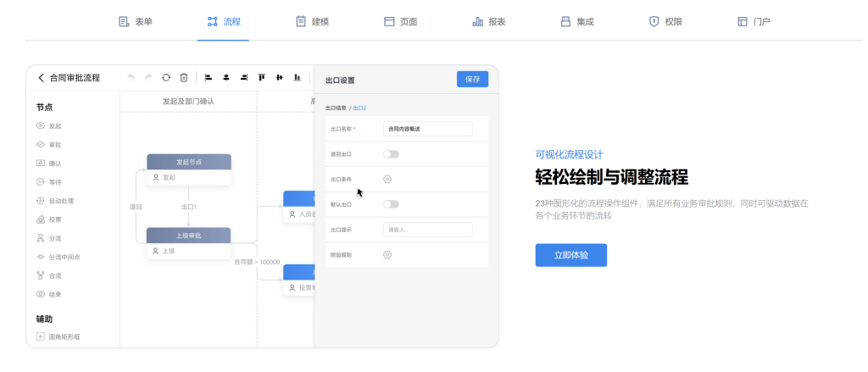Open 附加规则 gear settings

coord(387,255)
